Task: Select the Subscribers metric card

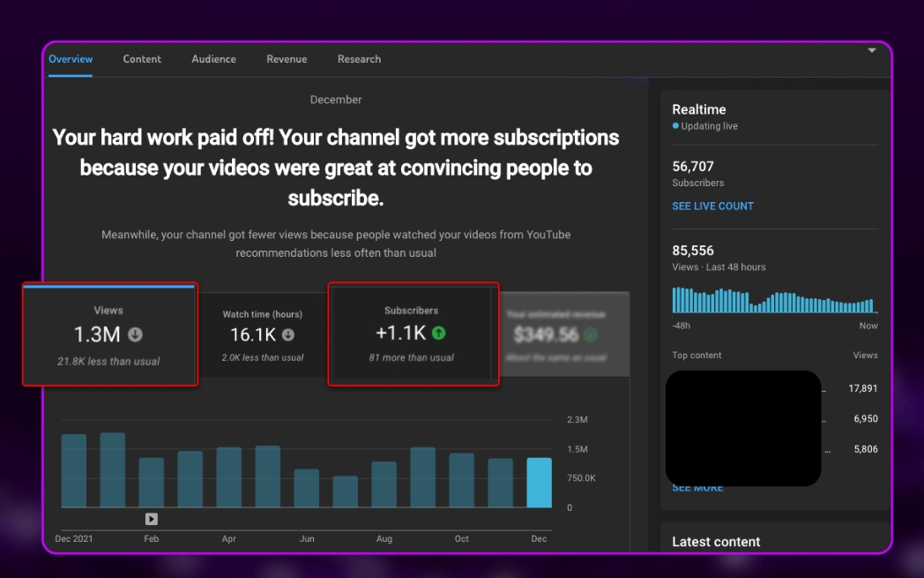Action: pos(413,335)
